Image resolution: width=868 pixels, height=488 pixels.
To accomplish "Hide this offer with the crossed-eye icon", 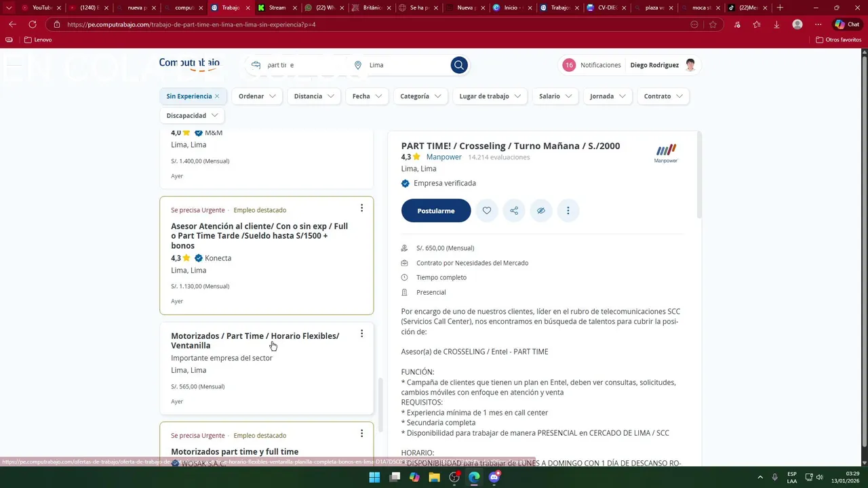I will click(541, 211).
